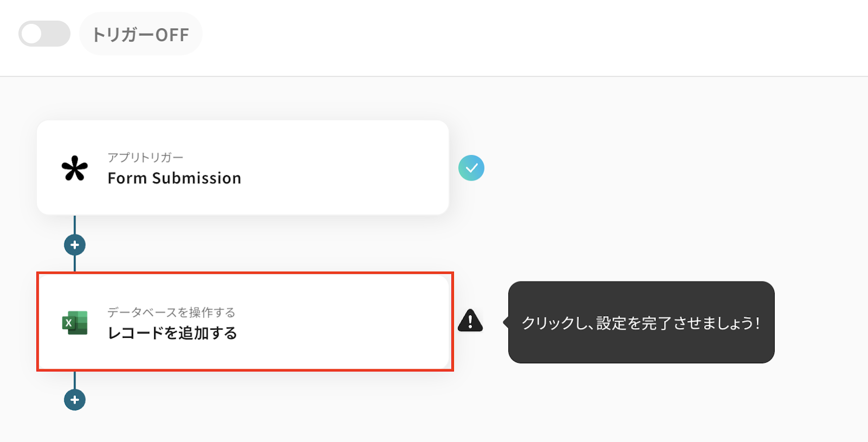Select the データベースを操作する label text

pos(171,312)
